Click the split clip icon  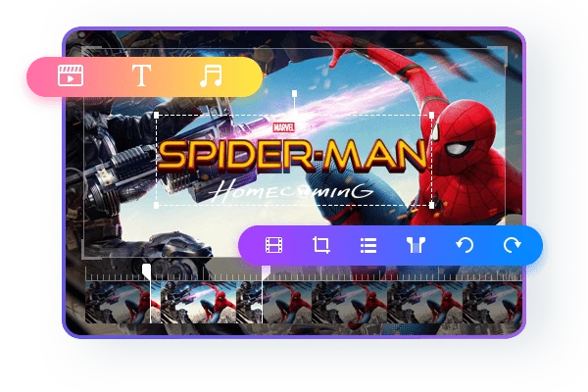coord(416,245)
